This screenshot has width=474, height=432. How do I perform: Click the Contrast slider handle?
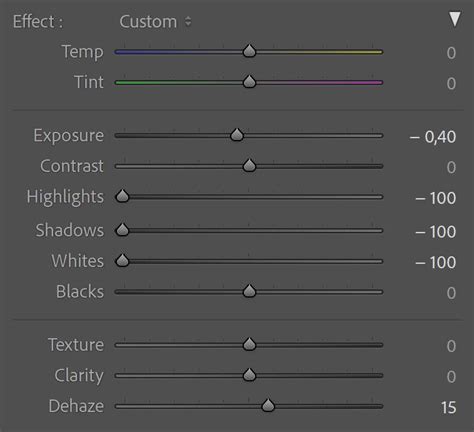pos(249,165)
